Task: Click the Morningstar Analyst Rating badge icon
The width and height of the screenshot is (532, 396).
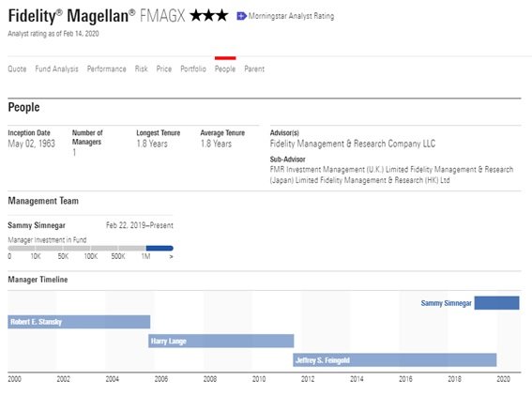Action: pos(241,16)
